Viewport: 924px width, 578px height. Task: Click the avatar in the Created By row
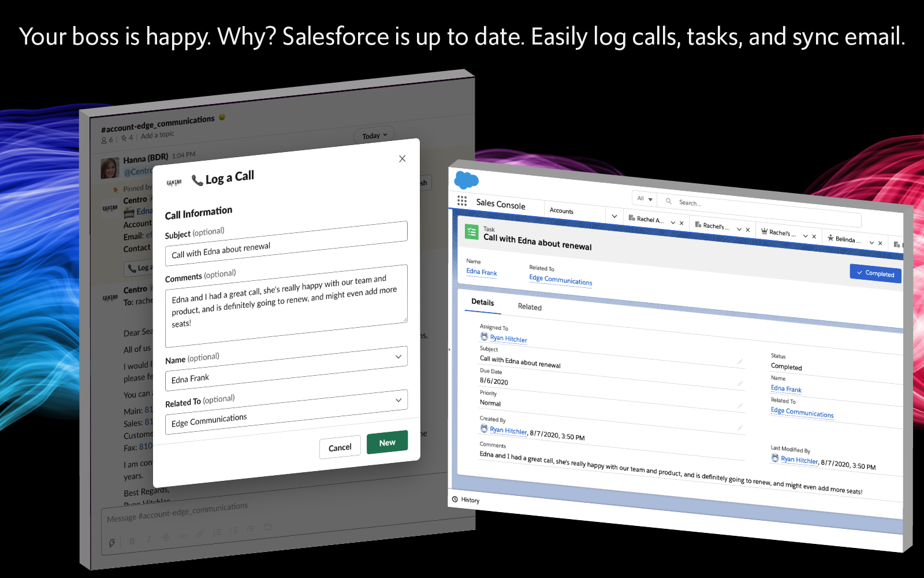(x=484, y=428)
